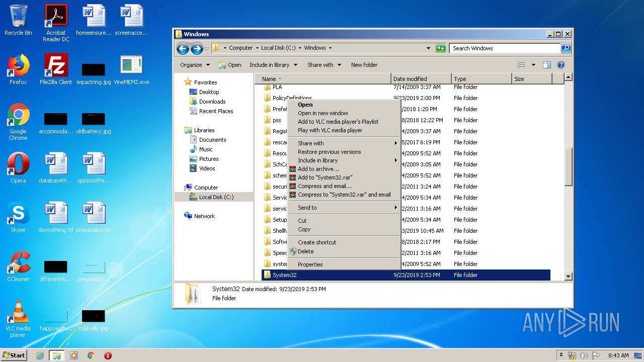Click the file list scrollbar down arrow
The height and width of the screenshot is (362, 644).
click(569, 276)
